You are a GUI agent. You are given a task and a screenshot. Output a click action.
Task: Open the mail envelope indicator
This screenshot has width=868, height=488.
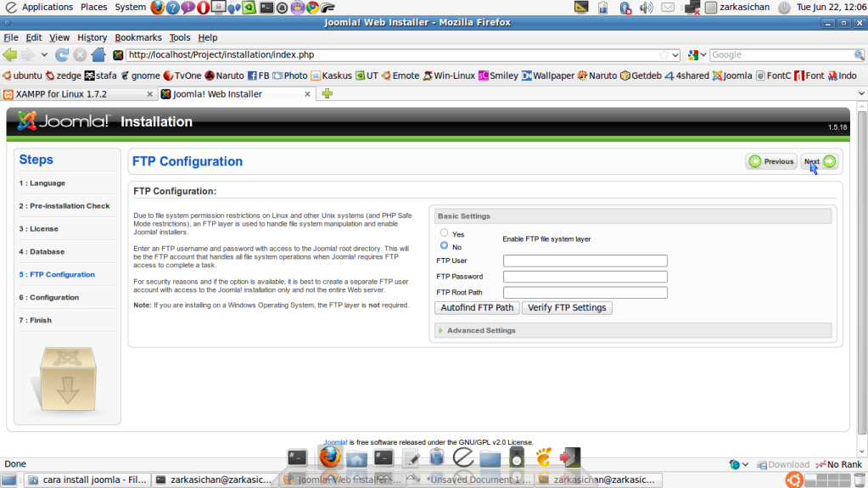coord(668,7)
